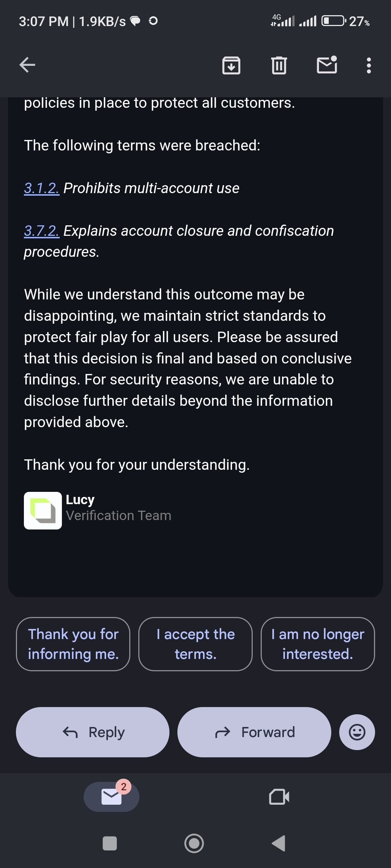
Task: Choose 'Thank you for informing me.' smart reply
Action: point(73,644)
